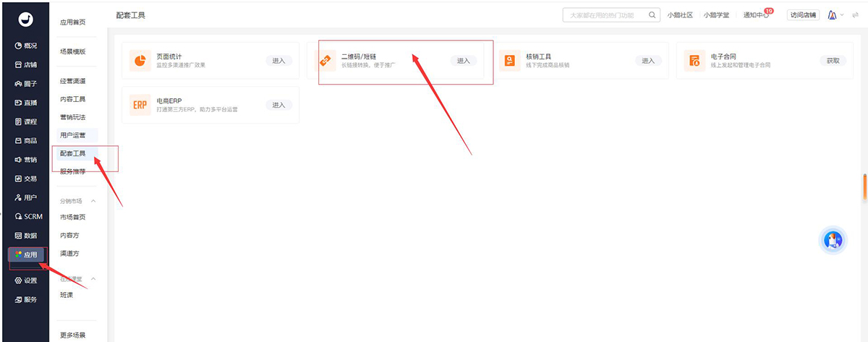This screenshot has height=342, width=868.
Task: Click the 二维码/短链 orange icon
Action: tap(325, 61)
